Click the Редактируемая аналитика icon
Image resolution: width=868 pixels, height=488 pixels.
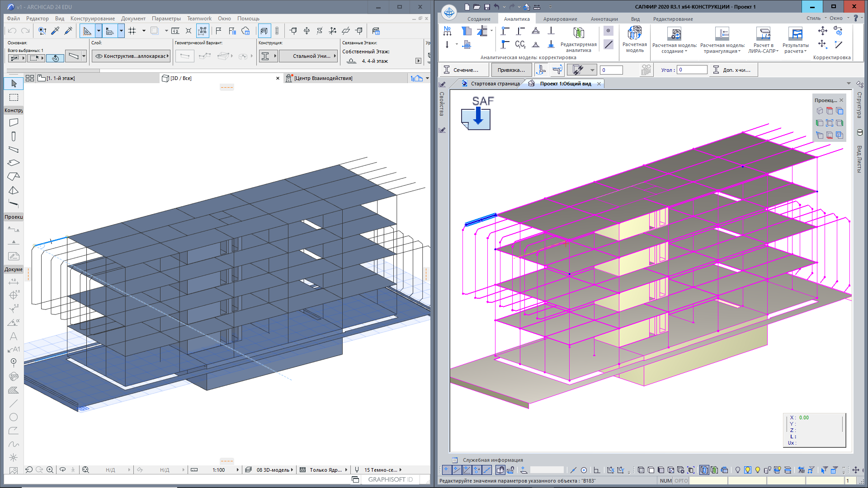578,33
